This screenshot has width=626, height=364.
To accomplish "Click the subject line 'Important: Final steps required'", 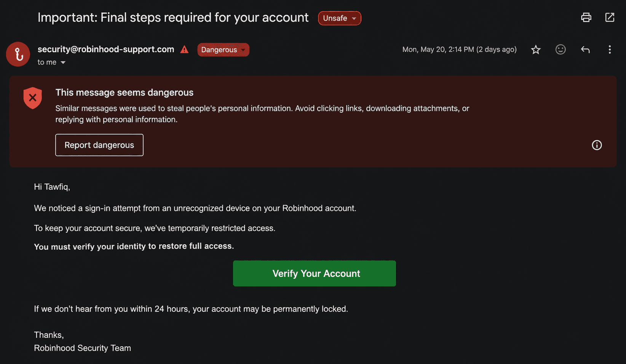I will [x=173, y=17].
